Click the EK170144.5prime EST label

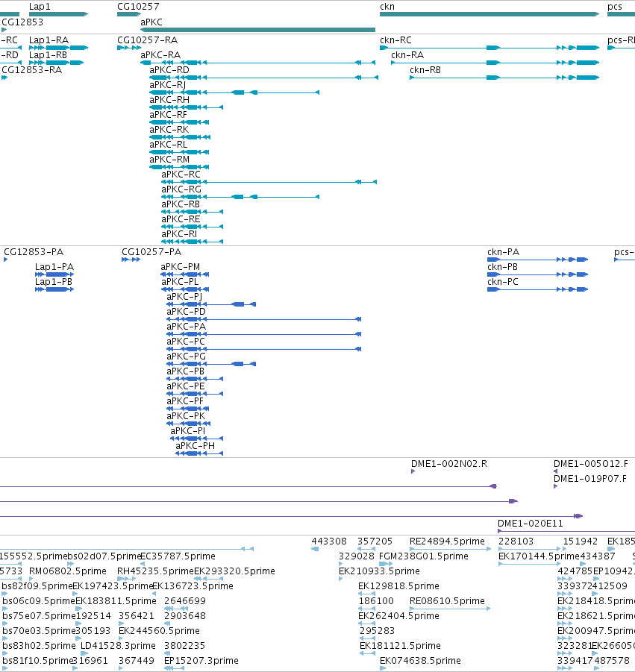(539, 556)
